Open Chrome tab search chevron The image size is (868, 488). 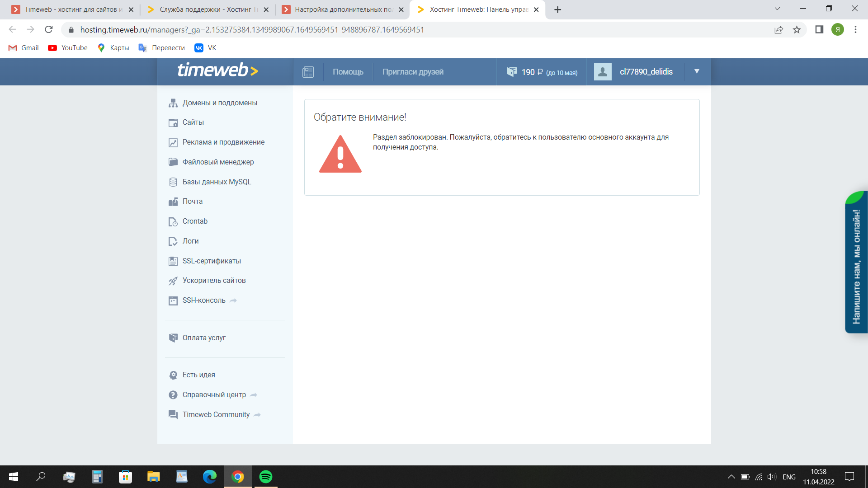coord(777,9)
